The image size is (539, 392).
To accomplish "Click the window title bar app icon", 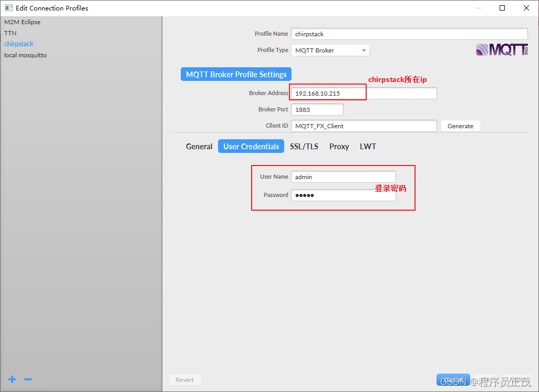I will [x=8, y=8].
